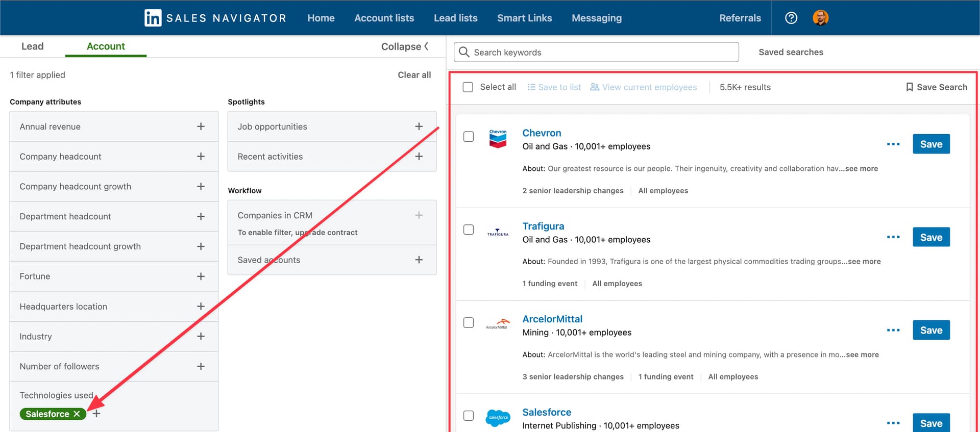Check the Trafigura result checkbox

tap(469, 230)
